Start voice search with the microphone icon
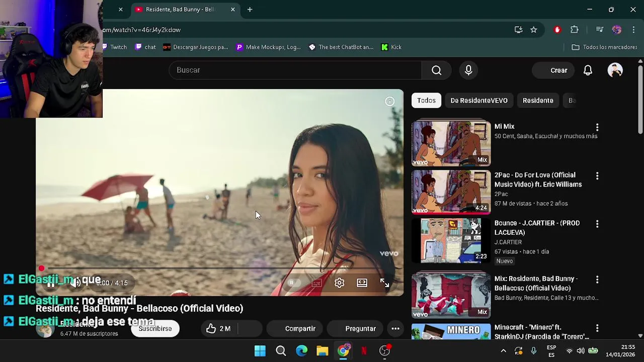 468,70
